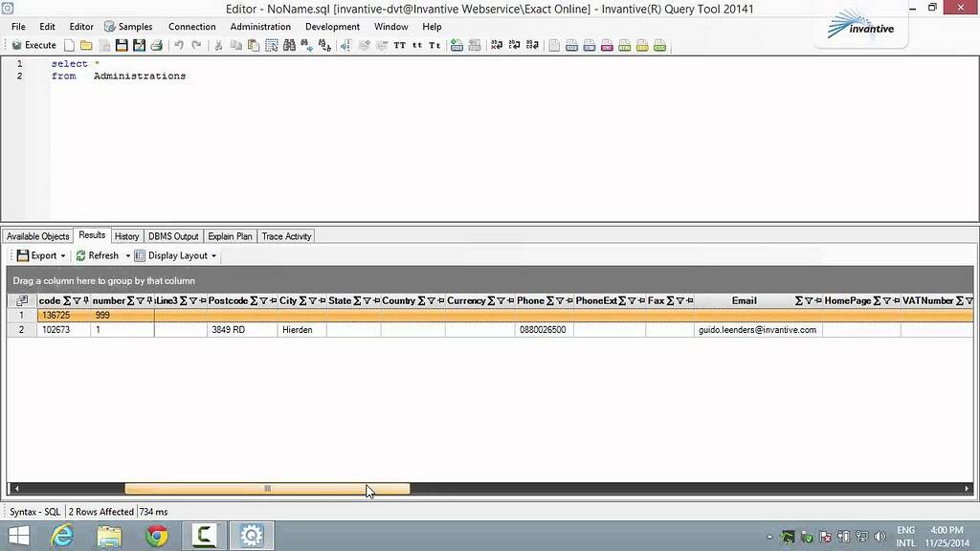Click the uppercase TT formatting icon
Image resolution: width=980 pixels, height=551 pixels.
[x=399, y=44]
